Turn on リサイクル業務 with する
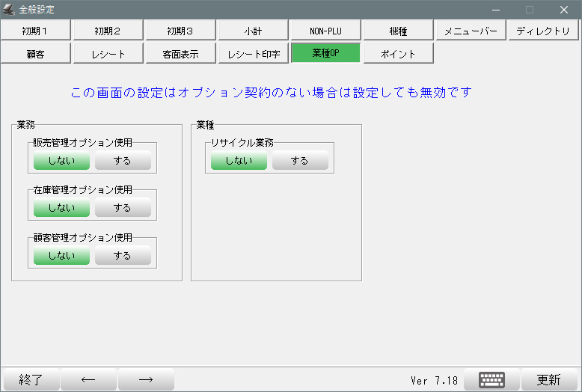 tap(300, 161)
